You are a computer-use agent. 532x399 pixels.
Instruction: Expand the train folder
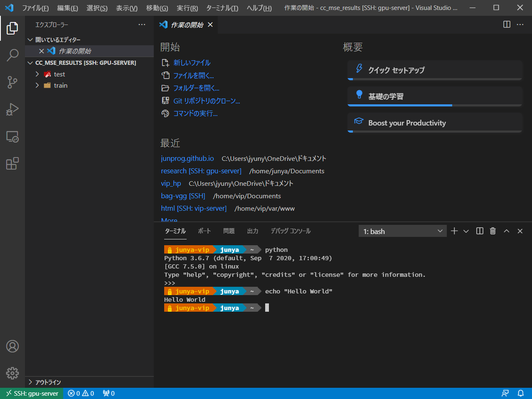pyautogui.click(x=60, y=85)
